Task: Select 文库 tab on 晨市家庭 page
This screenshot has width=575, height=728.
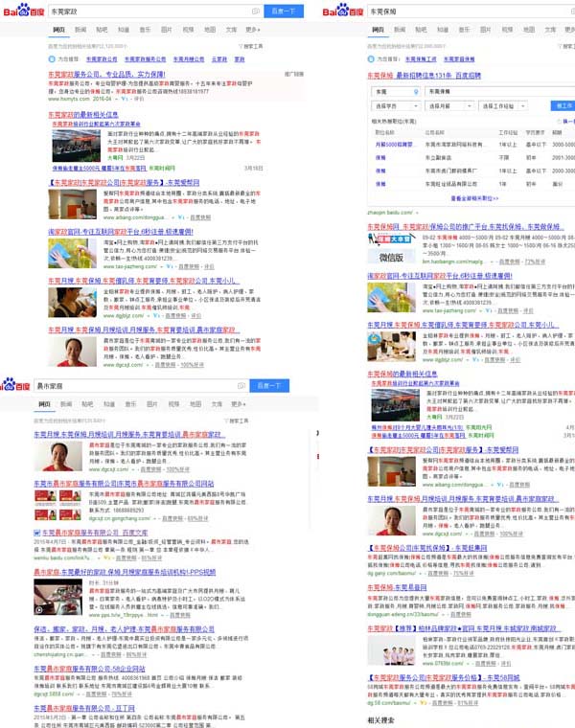Action: 217,404
